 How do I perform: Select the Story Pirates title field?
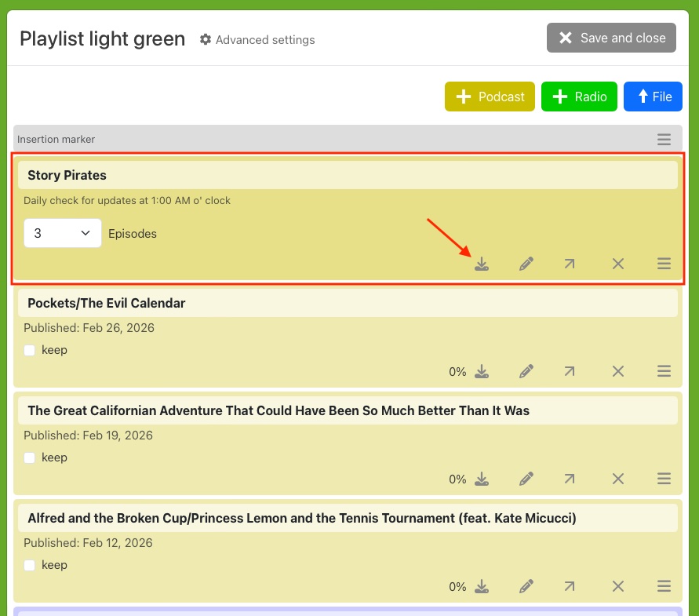pos(348,175)
